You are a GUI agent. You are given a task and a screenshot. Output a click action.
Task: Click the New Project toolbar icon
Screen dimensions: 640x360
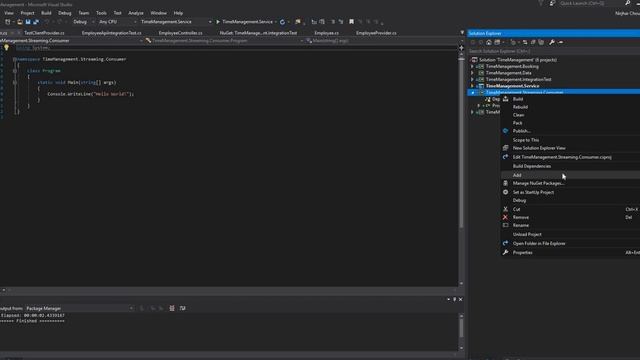coord(8,22)
